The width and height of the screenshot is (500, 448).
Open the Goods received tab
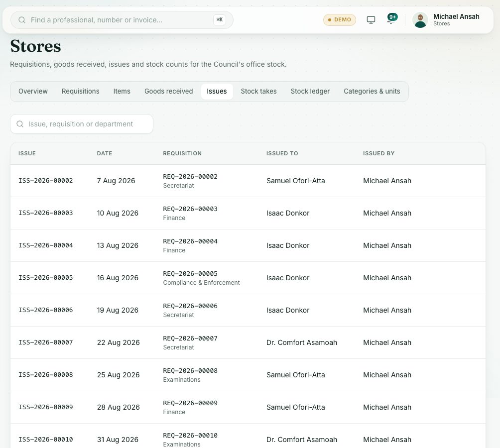click(169, 92)
